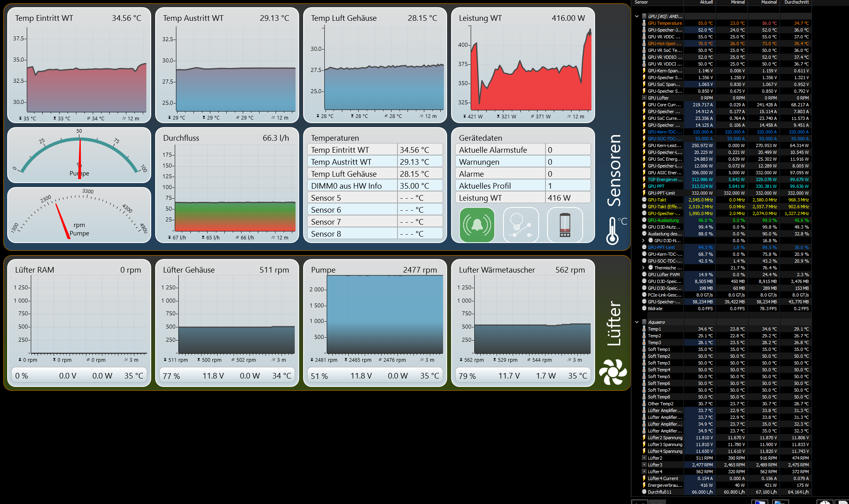Click the vertical Lüfter page label
The image size is (849, 504).
point(614,324)
